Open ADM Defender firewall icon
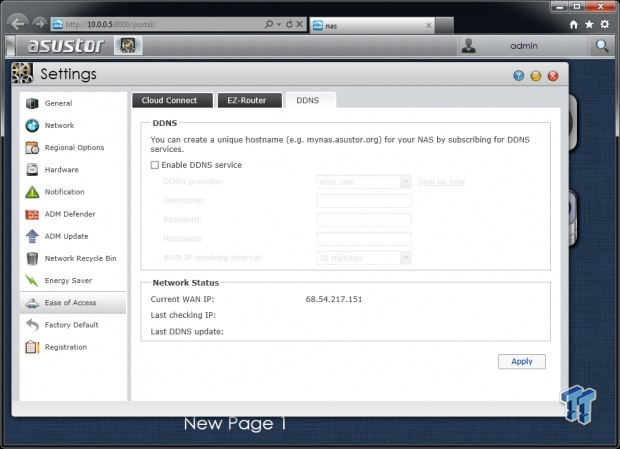The height and width of the screenshot is (449, 620). point(32,214)
